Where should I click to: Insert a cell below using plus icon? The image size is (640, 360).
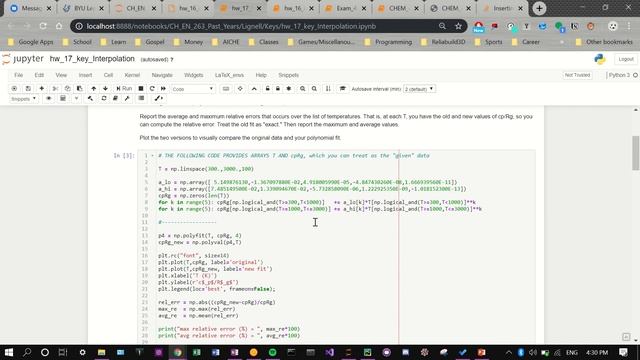[41, 89]
